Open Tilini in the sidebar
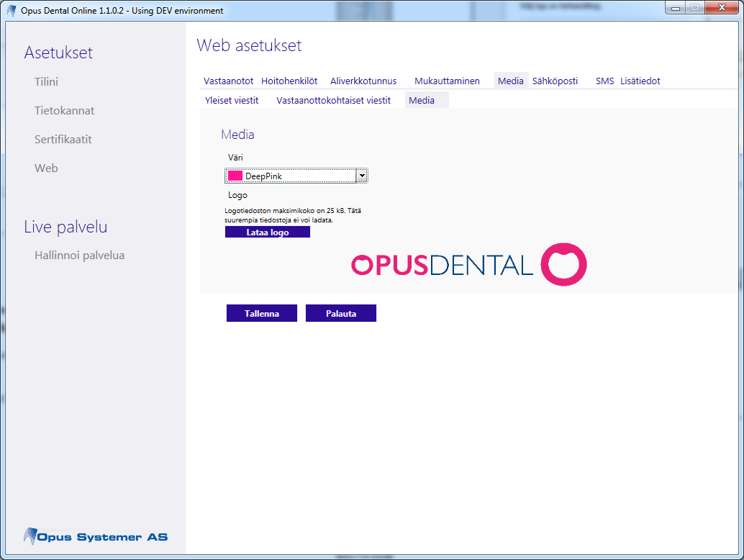 [46, 81]
